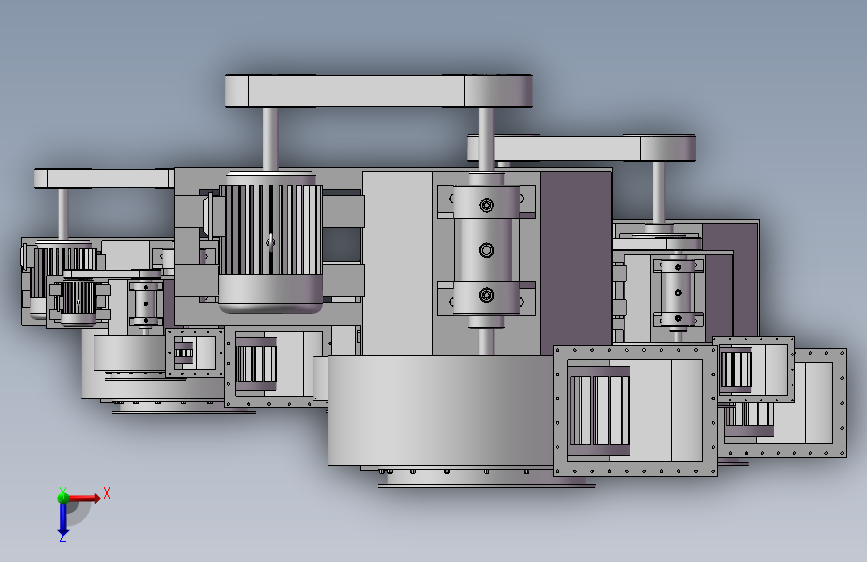The image size is (867, 562).
Task: Select the longest belt guard cover on top
Action: point(379,91)
